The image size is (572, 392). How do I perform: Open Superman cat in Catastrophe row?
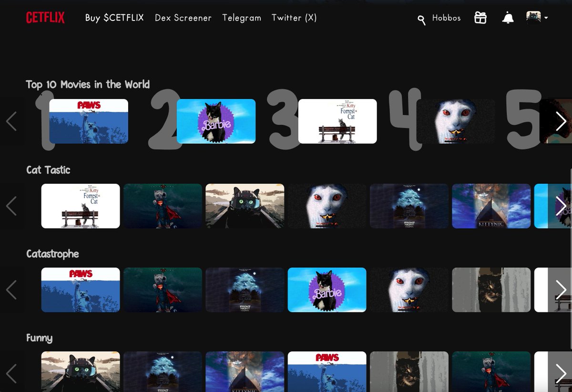click(163, 290)
